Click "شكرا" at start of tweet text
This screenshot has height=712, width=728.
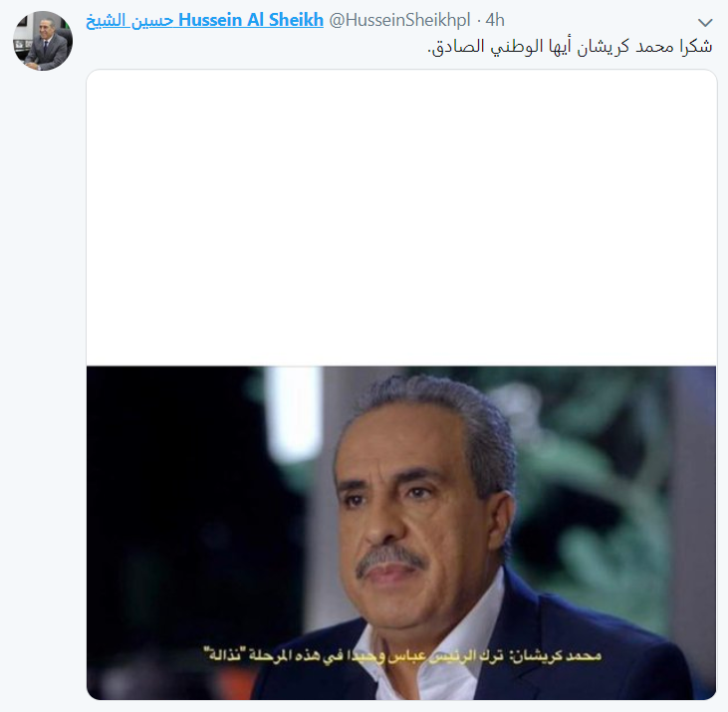(x=695, y=46)
